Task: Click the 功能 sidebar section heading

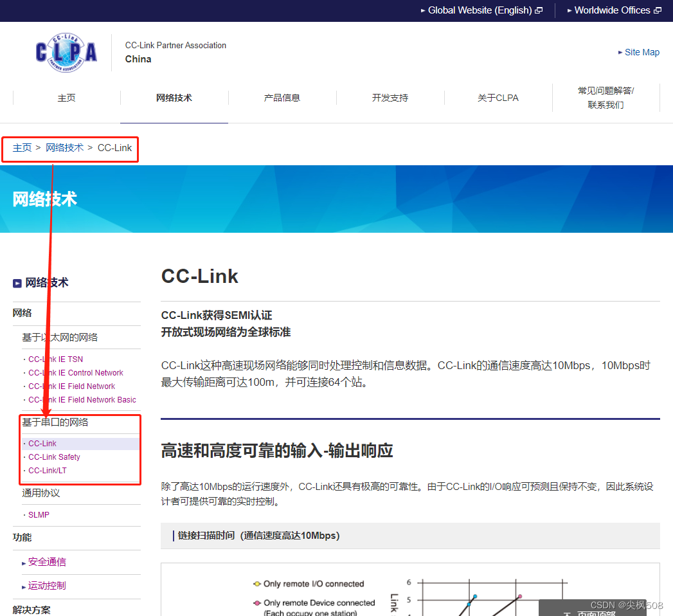Action: (22, 538)
